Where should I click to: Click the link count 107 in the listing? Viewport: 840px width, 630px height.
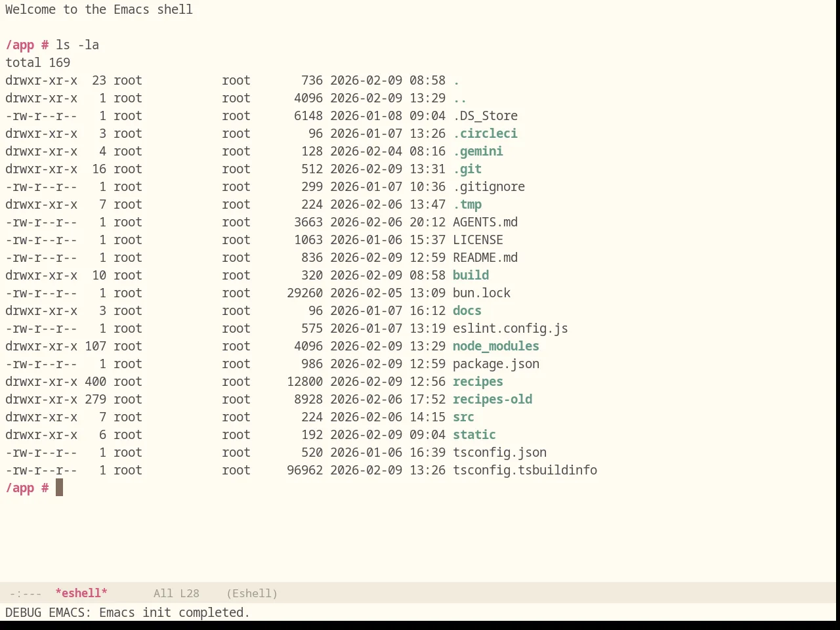[x=95, y=346]
